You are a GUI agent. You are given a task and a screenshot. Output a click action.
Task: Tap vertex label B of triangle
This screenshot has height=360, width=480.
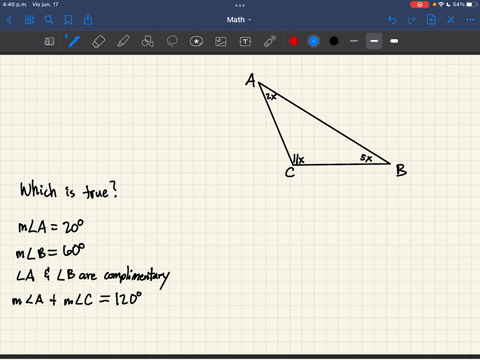tap(401, 170)
